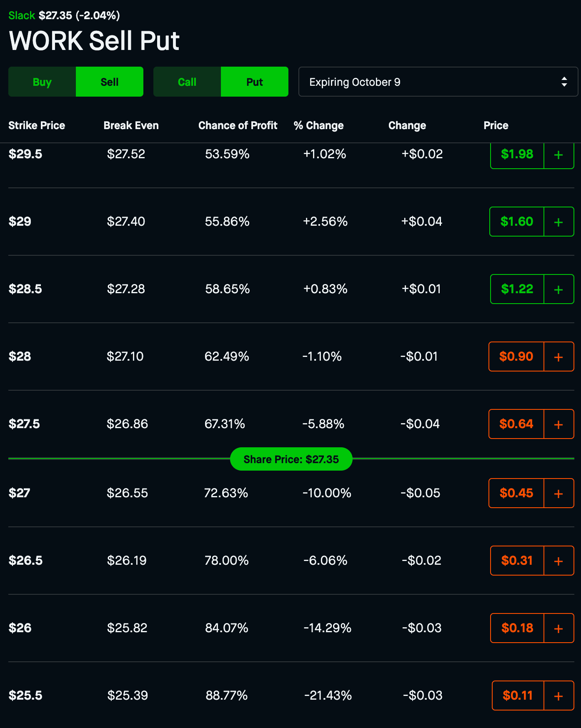Screen dimensions: 581x728
Task: Select the $0.90 price button
Action: click(x=516, y=357)
